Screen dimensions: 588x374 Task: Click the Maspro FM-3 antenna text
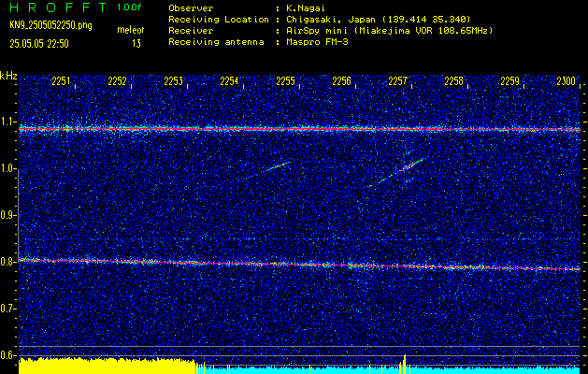[x=317, y=42]
